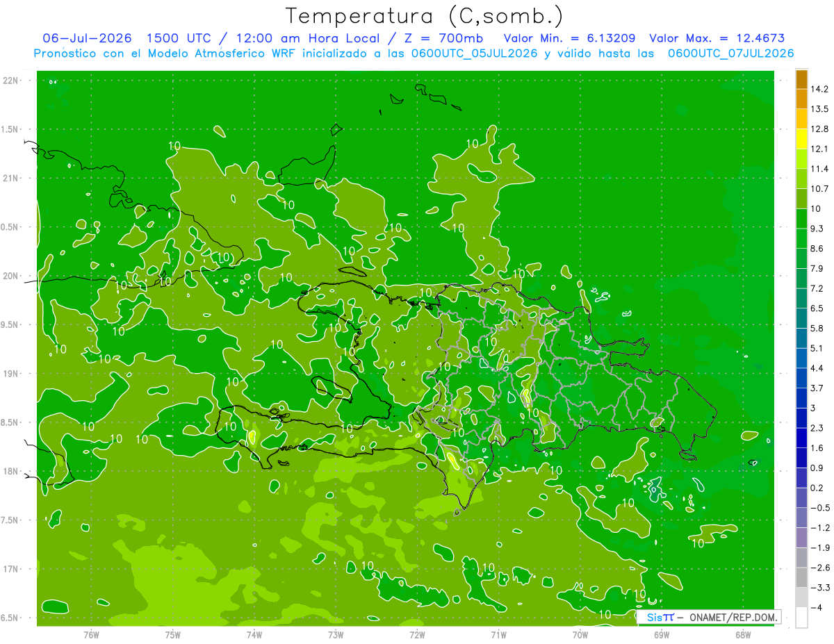
Task: Click the 3.7 legend value
Action: (817, 388)
